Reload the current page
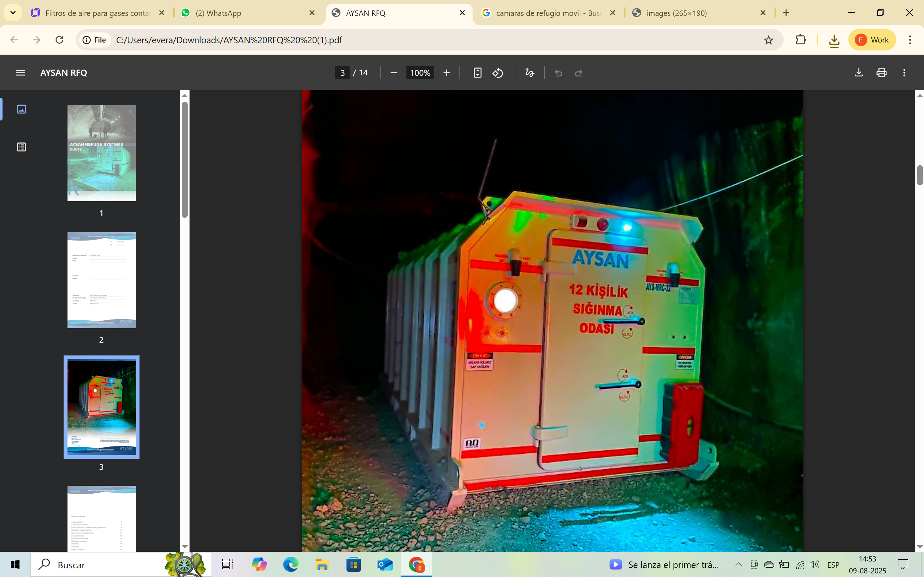 click(x=59, y=40)
